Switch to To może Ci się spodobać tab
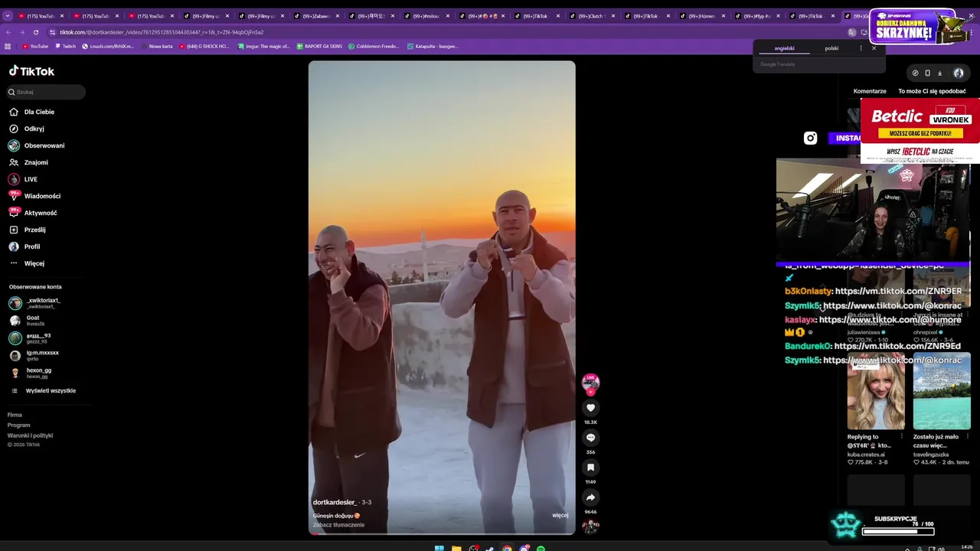980x551 pixels. 932,91
